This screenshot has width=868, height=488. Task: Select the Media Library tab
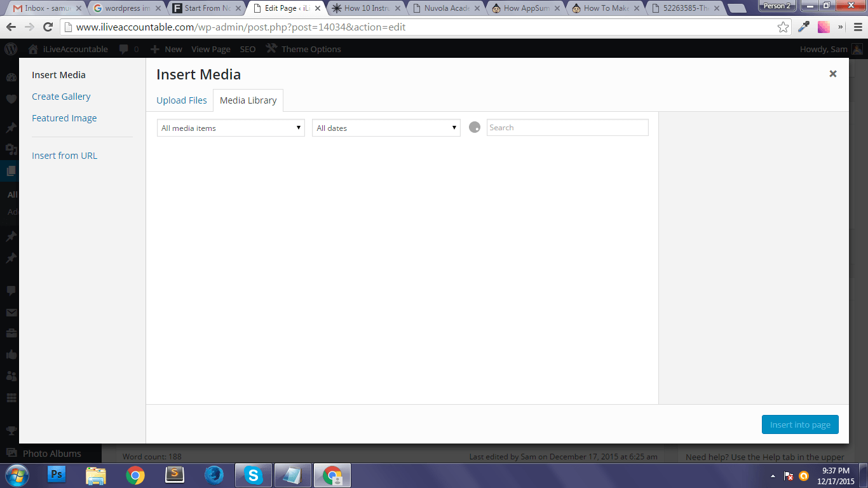coord(248,100)
